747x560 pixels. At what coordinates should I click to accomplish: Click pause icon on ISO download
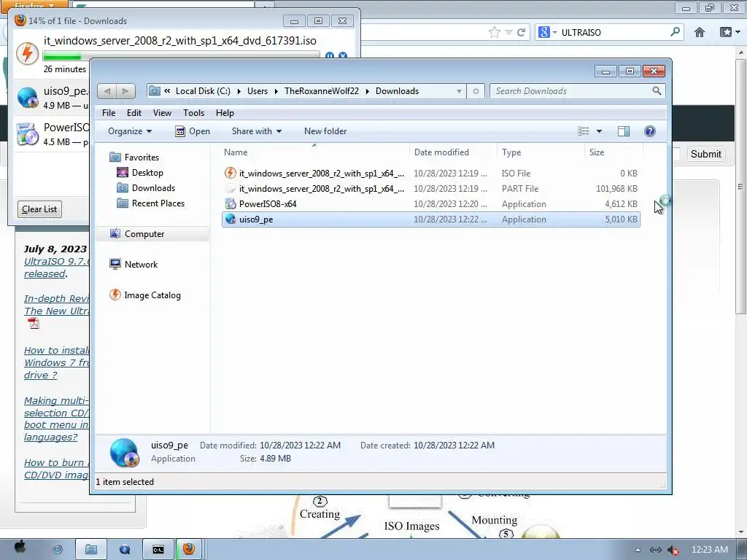329,55
